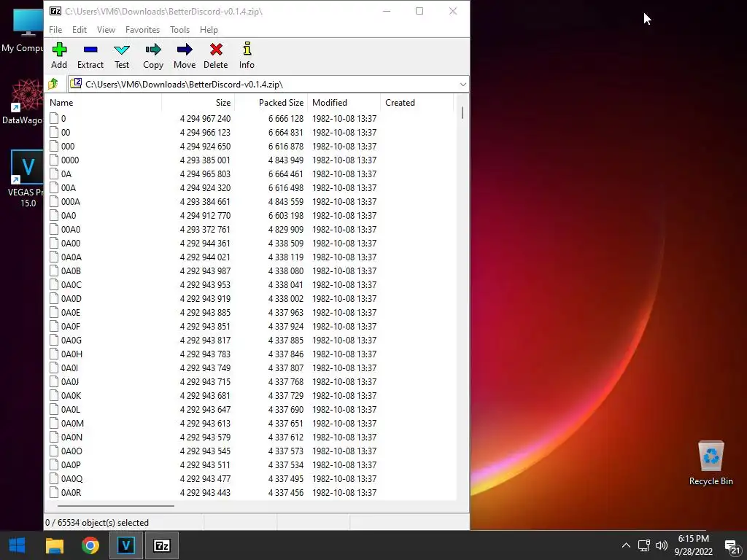Image resolution: width=747 pixels, height=560 pixels.
Task: Click size value 4 294 967 240
Action: click(205, 118)
